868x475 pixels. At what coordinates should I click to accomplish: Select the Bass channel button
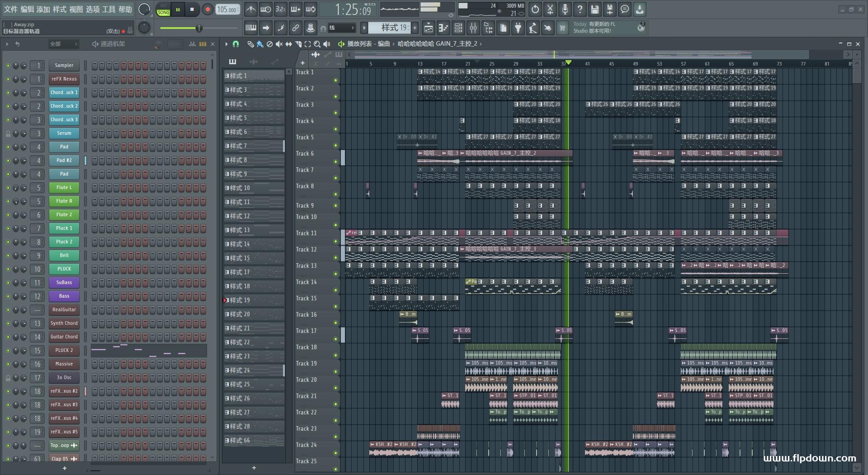[64, 296]
